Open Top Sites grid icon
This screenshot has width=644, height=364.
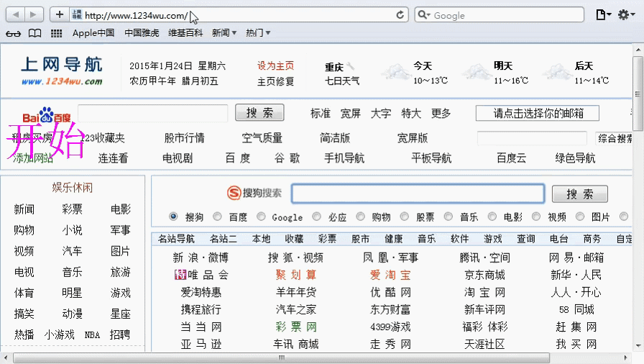[x=56, y=33]
